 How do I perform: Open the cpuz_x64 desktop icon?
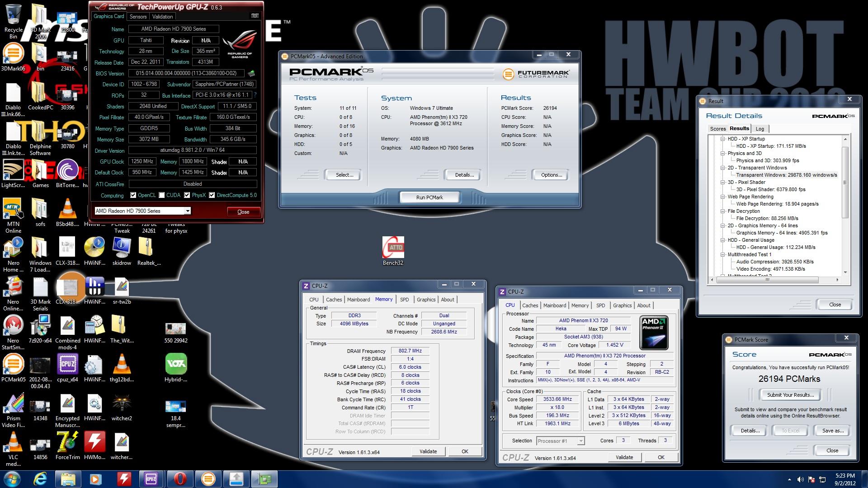[67, 368]
